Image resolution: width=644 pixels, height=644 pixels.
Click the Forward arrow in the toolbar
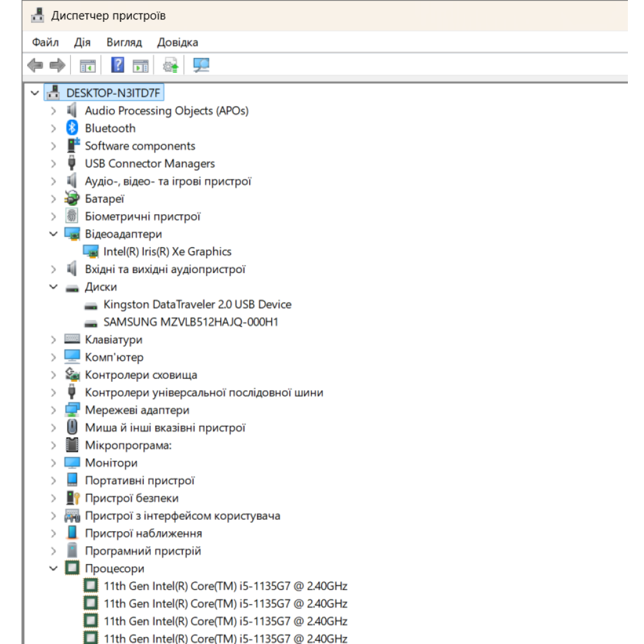(57, 65)
